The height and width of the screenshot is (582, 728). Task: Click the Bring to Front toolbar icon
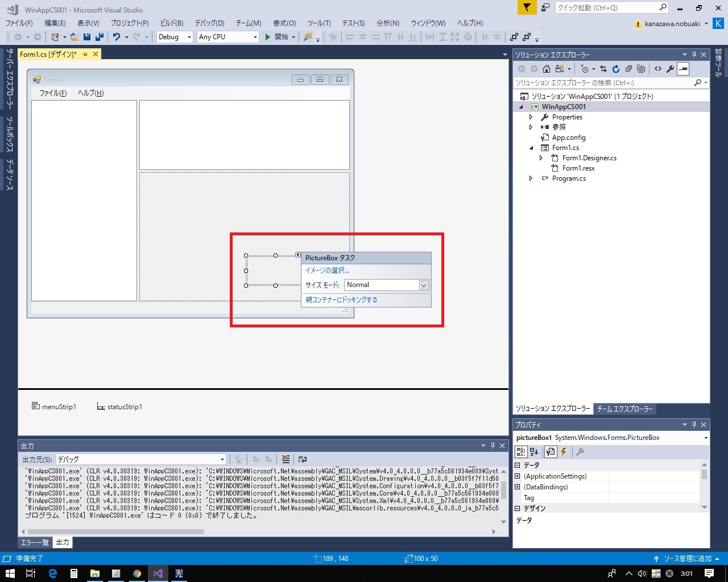(x=514, y=37)
